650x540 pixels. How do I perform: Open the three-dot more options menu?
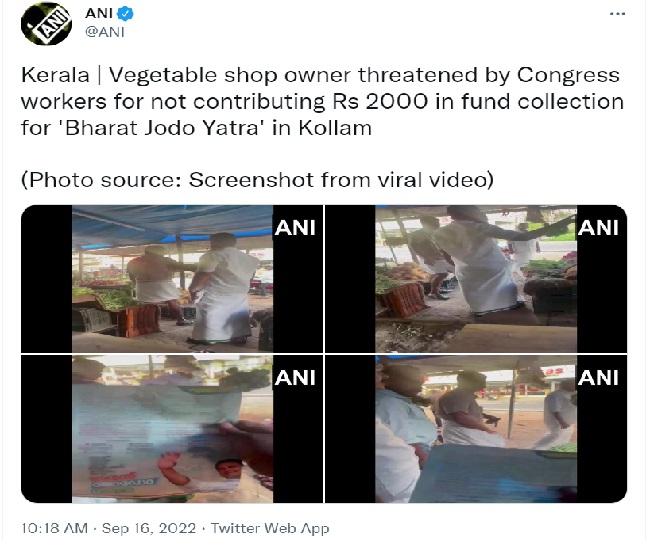pyautogui.click(x=617, y=14)
